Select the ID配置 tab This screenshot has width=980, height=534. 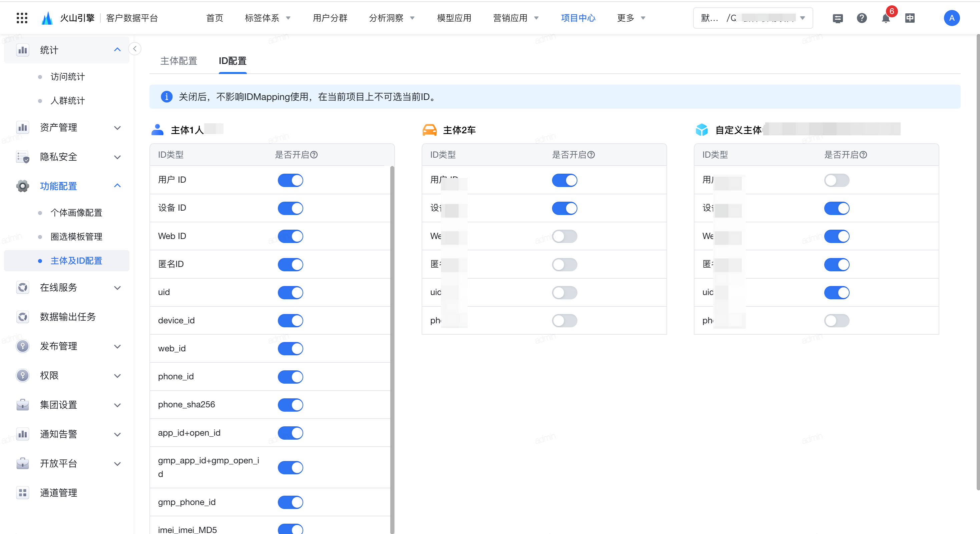pyautogui.click(x=232, y=61)
